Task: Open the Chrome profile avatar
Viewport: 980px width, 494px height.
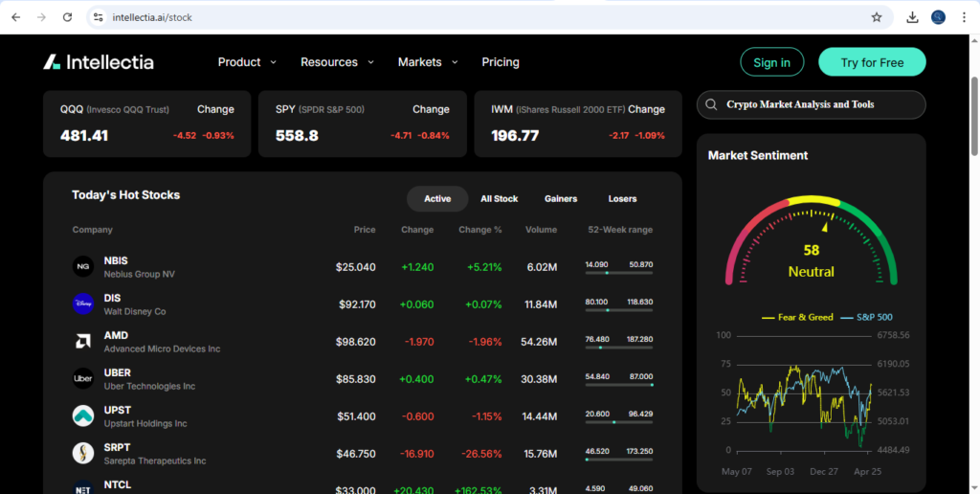Action: tap(938, 17)
